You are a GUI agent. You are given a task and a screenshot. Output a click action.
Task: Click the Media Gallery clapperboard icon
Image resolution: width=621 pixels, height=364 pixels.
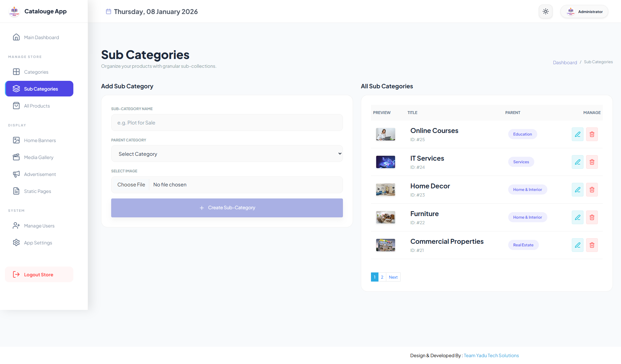pyautogui.click(x=16, y=157)
